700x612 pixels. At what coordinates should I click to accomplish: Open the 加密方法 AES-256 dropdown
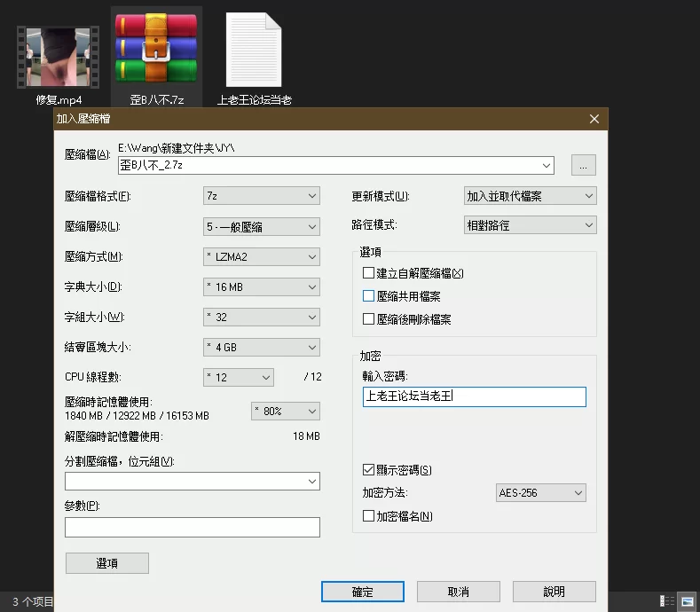(541, 493)
